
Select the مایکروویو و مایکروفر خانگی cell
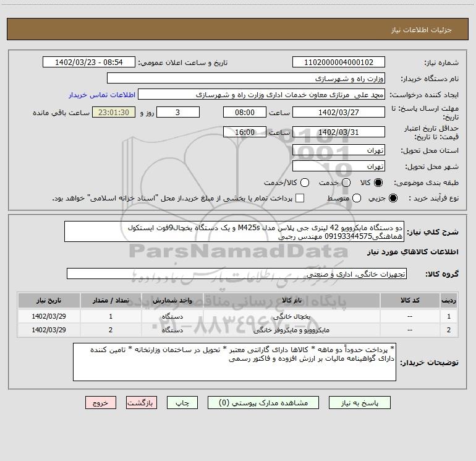coord(291,330)
